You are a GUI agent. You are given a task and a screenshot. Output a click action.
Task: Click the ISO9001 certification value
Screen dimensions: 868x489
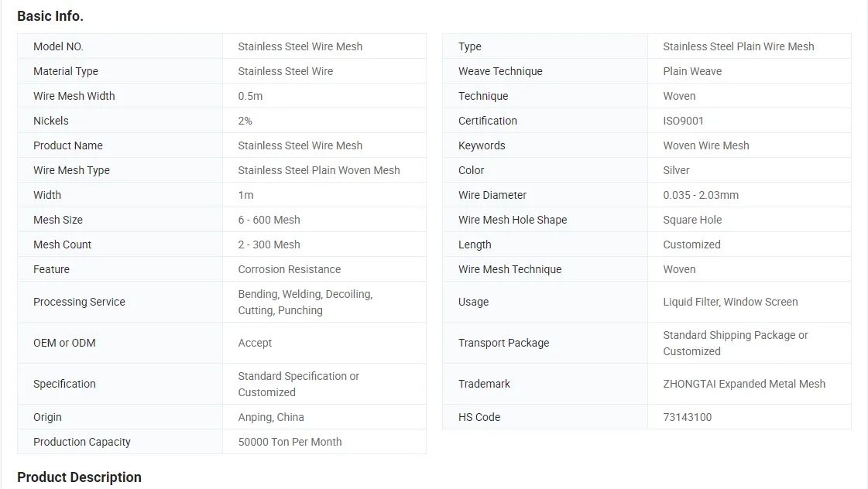point(683,121)
